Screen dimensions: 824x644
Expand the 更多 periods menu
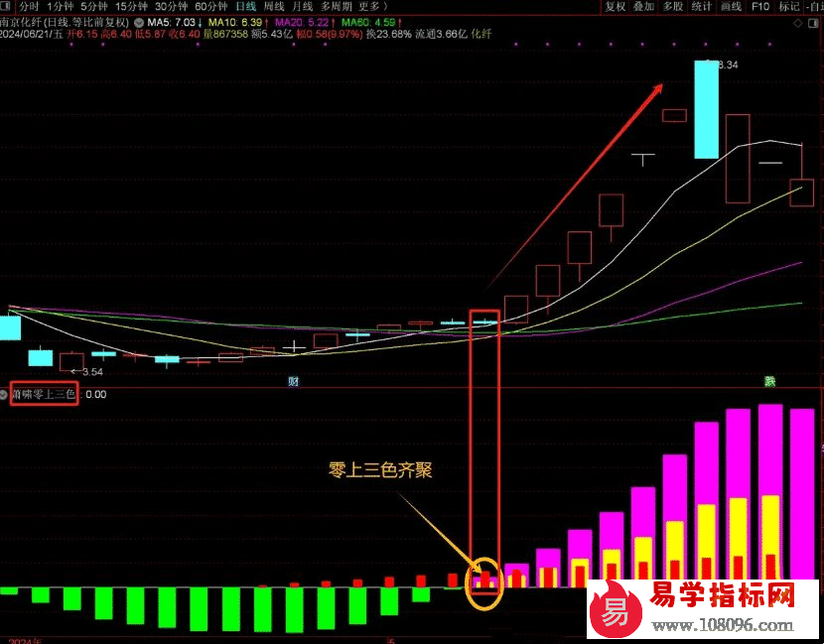(372, 6)
